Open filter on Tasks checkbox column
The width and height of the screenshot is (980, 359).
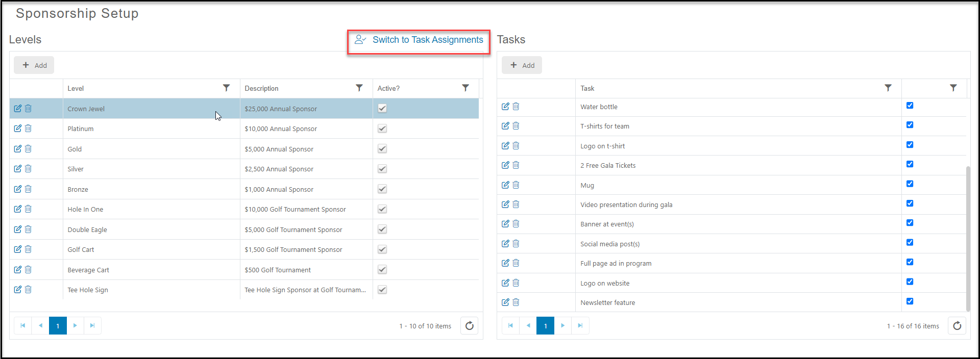point(953,88)
